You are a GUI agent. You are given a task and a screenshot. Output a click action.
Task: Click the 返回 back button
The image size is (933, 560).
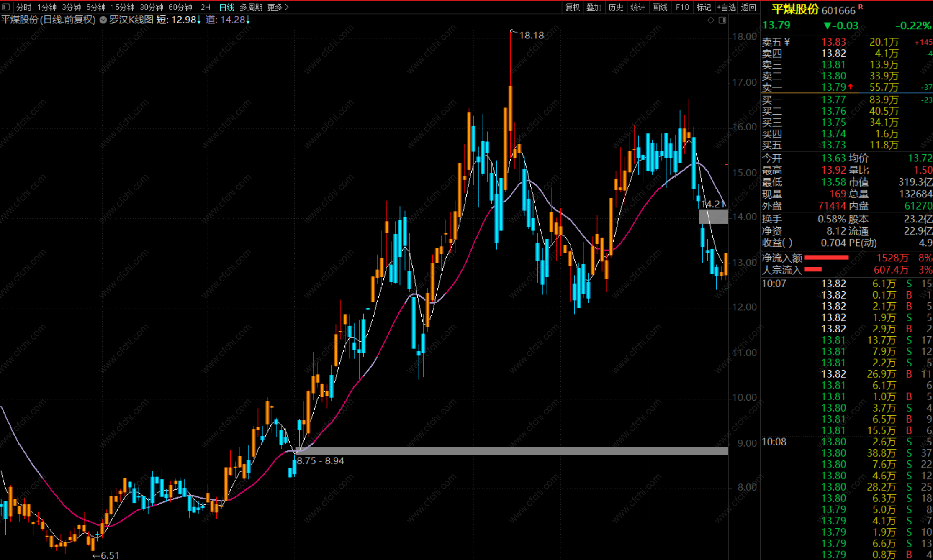click(x=748, y=7)
